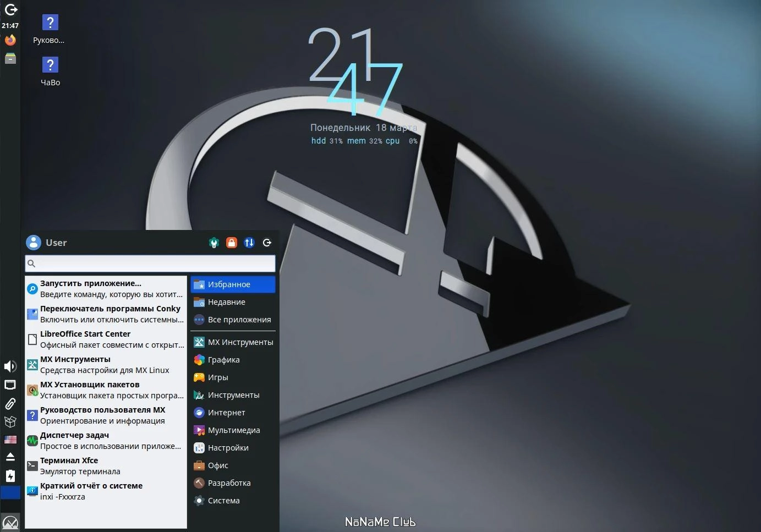Viewport: 761px width, 532px height.
Task: Select the Настройки category
Action: (x=233, y=448)
